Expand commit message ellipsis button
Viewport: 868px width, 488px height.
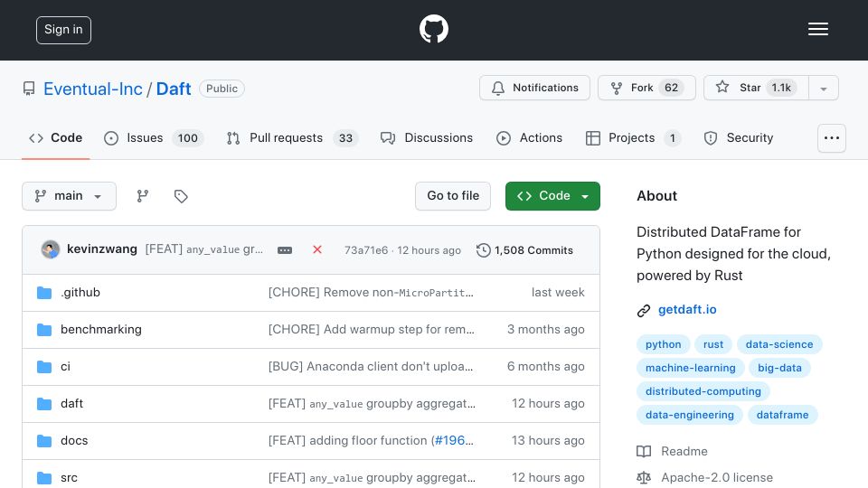pos(285,250)
